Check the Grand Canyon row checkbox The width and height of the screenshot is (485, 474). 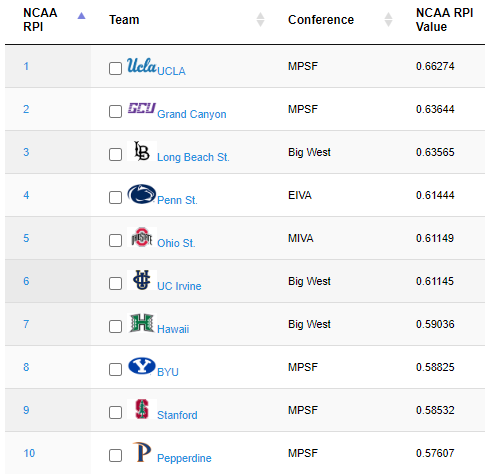[115, 111]
